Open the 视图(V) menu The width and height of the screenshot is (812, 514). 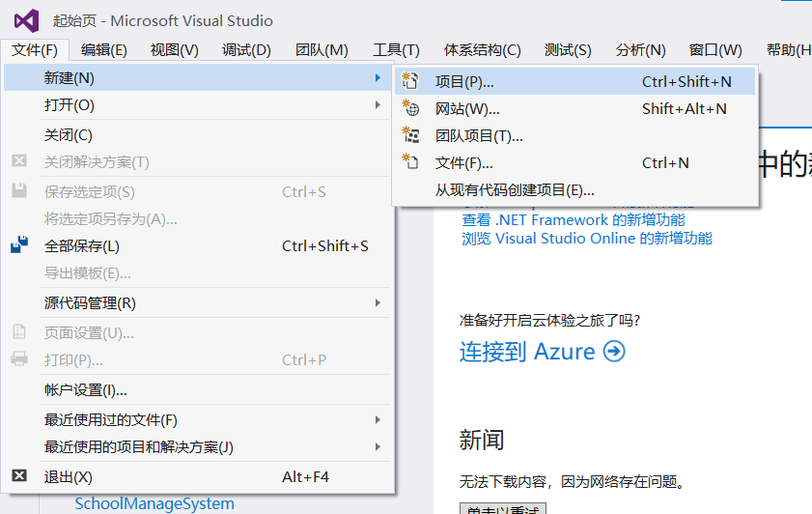175,50
